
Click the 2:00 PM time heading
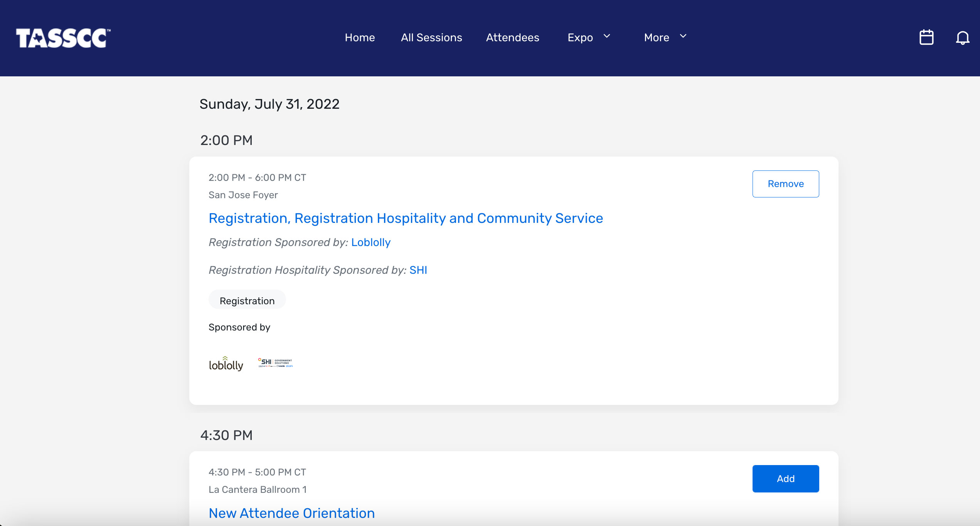pyautogui.click(x=226, y=140)
